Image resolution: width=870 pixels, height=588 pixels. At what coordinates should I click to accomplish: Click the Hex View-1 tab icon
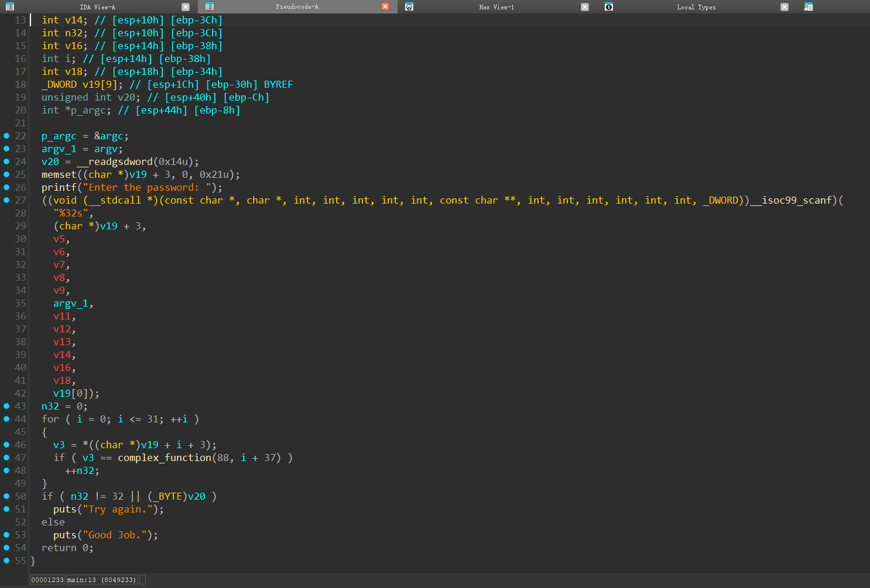tap(409, 7)
